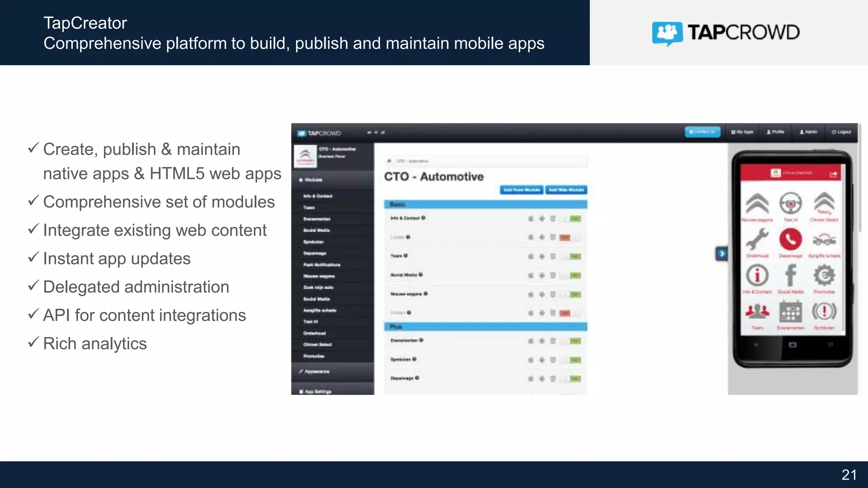Screen dimensions: 868x488
Task: Expand the Modules section in sidebar
Action: [x=333, y=180]
